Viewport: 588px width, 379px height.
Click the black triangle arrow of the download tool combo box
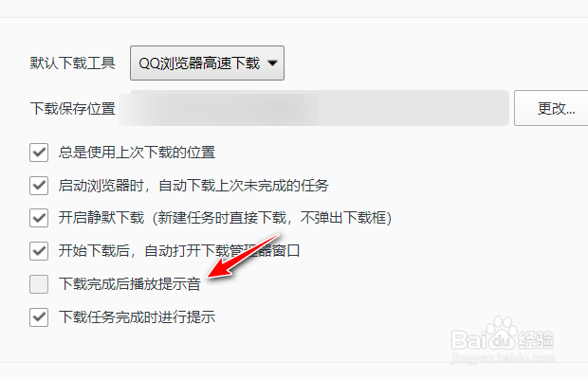(x=272, y=63)
